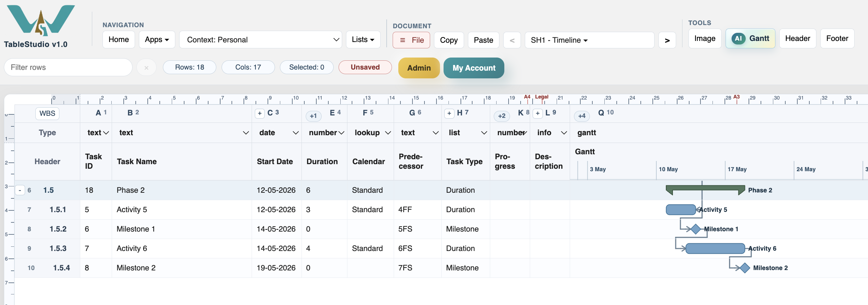The width and height of the screenshot is (868, 305).
Task: Open the File menu
Action: click(411, 40)
